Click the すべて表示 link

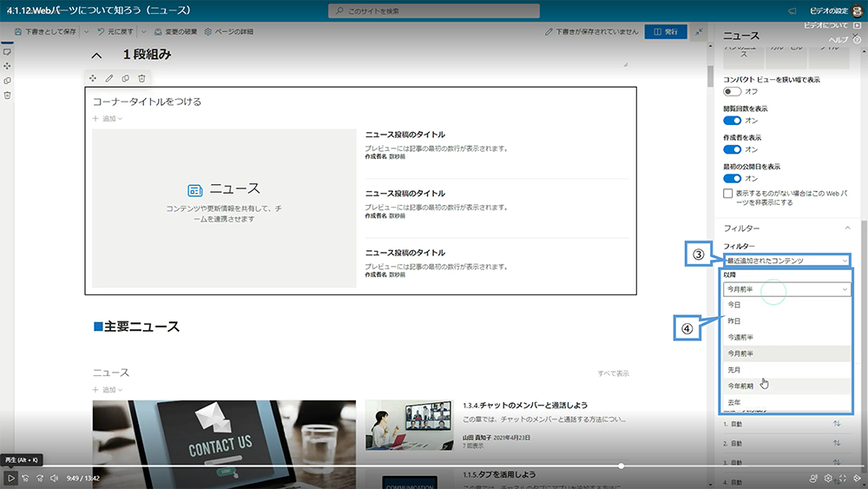tap(613, 373)
